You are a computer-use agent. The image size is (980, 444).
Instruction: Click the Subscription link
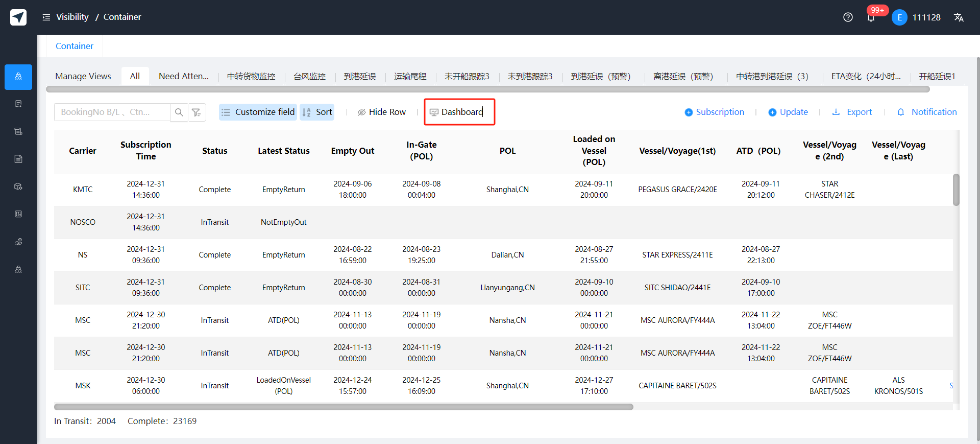715,112
